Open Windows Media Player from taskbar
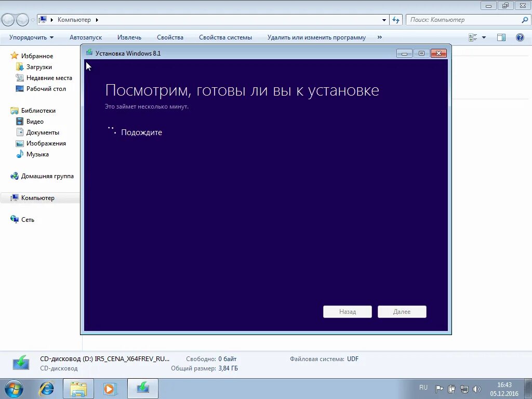 coord(110,389)
